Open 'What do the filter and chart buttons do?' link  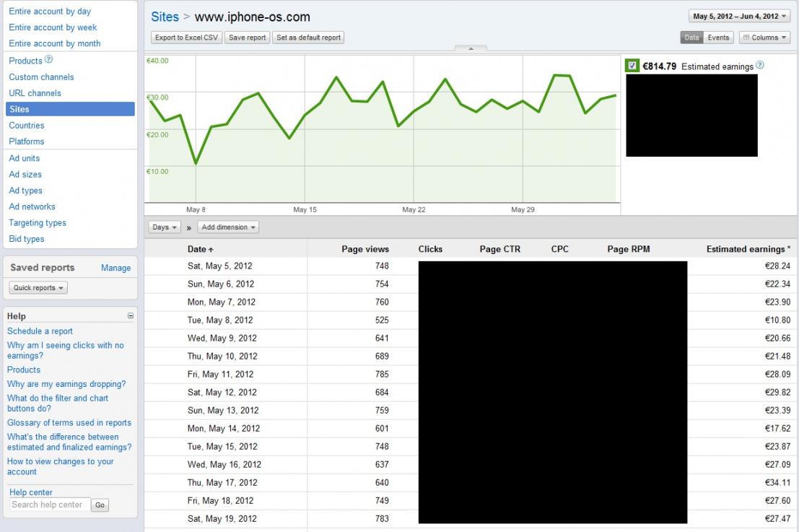click(x=58, y=404)
